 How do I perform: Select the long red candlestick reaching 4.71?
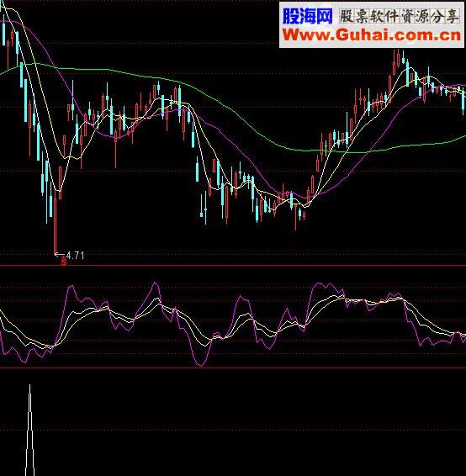click(x=56, y=226)
